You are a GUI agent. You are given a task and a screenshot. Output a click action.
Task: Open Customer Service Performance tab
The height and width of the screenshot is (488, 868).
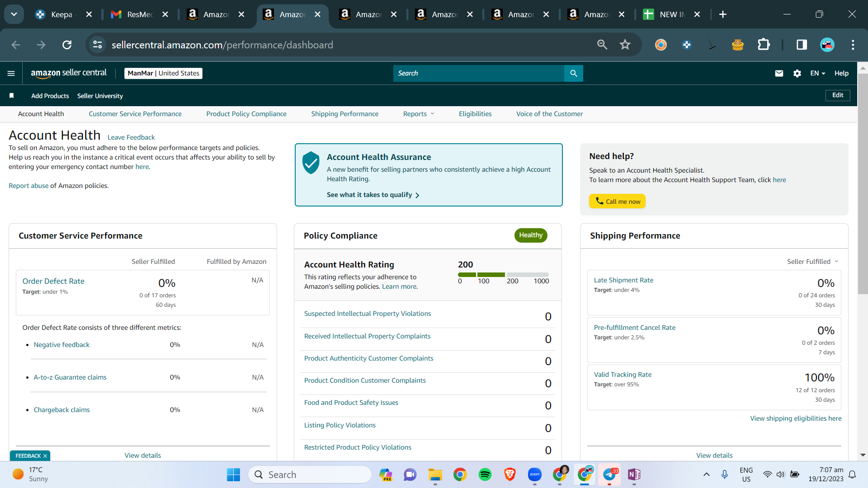135,114
